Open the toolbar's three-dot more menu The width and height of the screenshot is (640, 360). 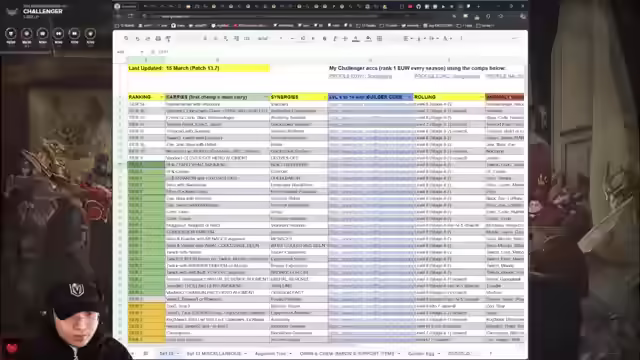tap(461, 38)
